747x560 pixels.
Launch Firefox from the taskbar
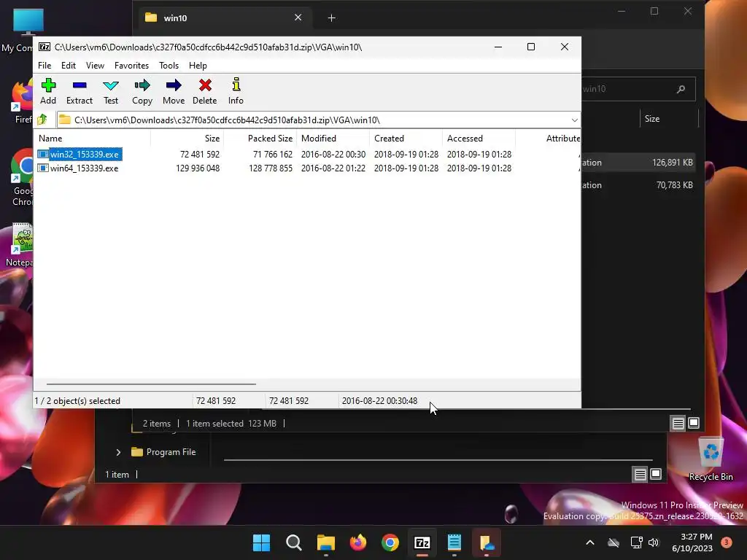[x=358, y=542]
